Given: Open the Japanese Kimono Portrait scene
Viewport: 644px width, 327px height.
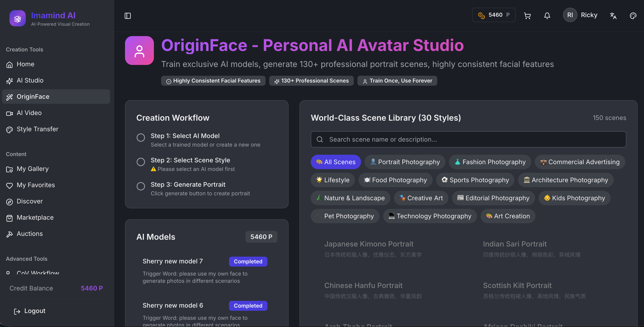Looking at the screenshot, I should 369,244.
